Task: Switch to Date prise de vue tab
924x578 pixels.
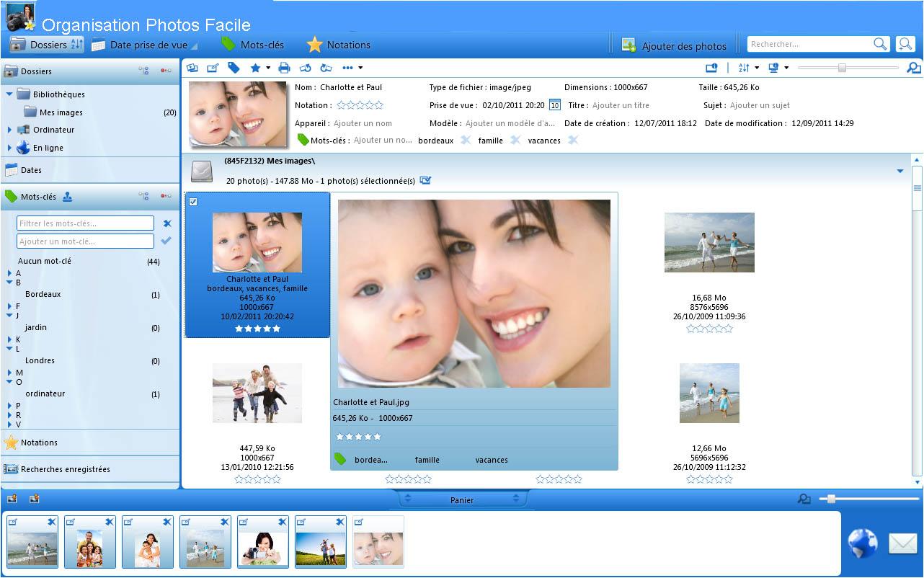Action: [144, 45]
